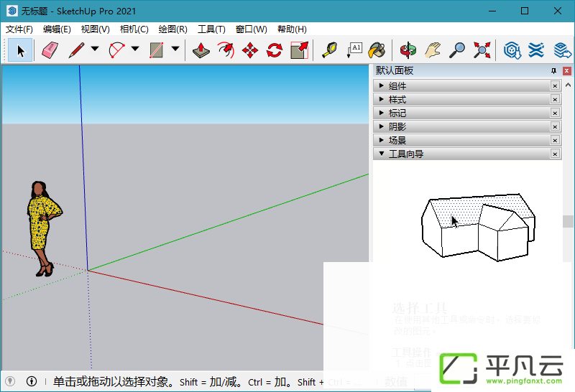Click the instructor info icon in status bar
Viewport: 575px width, 392px height.
pyautogui.click(x=32, y=381)
